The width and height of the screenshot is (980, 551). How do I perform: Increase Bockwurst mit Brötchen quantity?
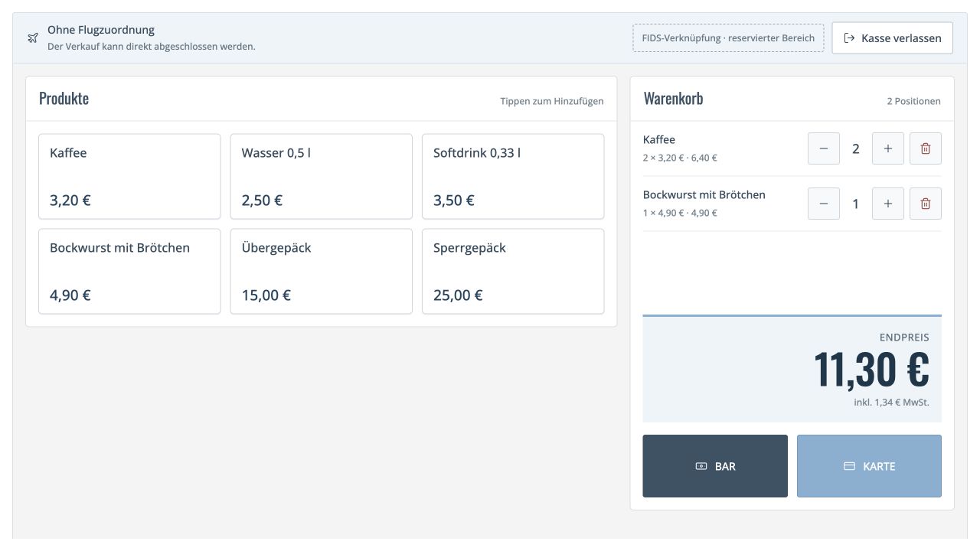click(x=888, y=204)
